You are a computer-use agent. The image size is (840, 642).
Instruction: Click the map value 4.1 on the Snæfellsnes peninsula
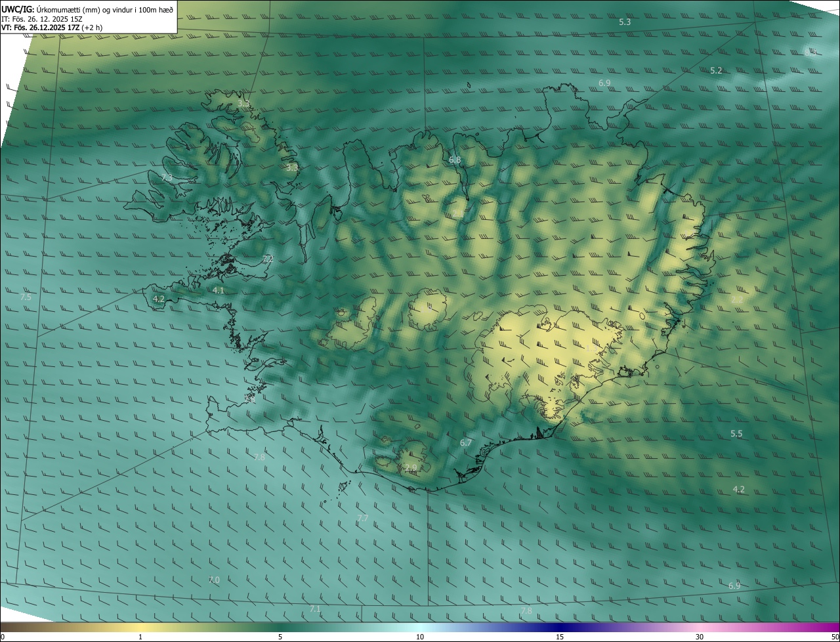point(219,290)
